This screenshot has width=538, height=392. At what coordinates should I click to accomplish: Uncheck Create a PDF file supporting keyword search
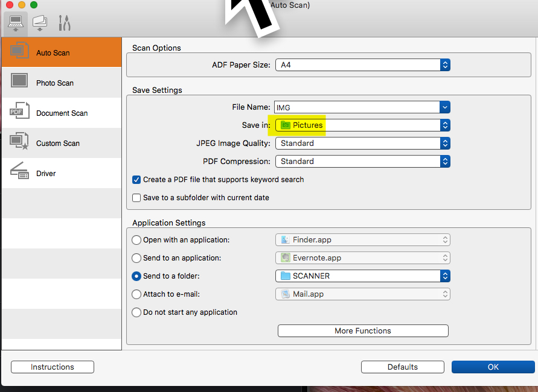click(136, 180)
